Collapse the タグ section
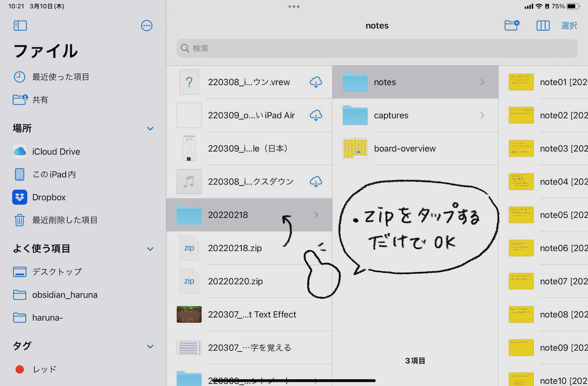This screenshot has height=386, width=588. pos(150,347)
